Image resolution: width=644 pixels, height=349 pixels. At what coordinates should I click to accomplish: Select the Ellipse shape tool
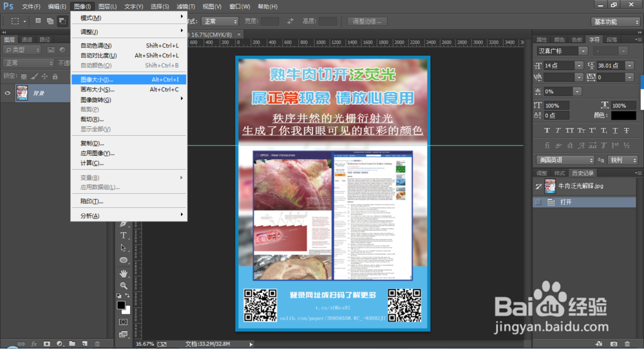point(123,260)
